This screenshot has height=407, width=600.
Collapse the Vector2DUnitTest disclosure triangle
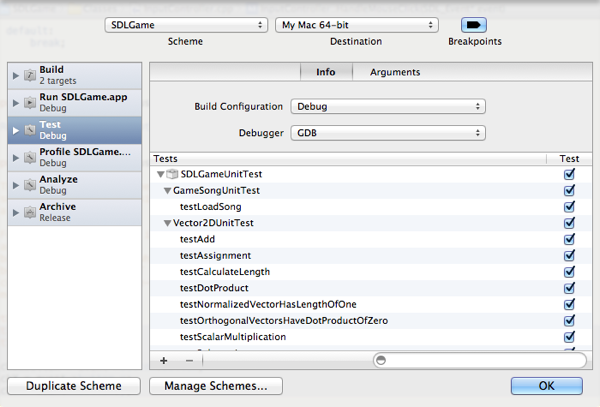pos(168,223)
